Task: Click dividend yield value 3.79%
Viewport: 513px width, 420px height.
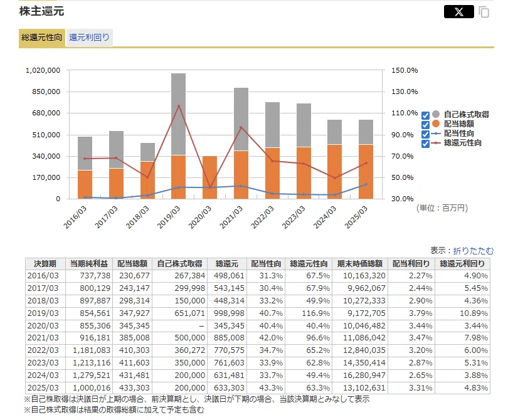Action: click(x=420, y=313)
